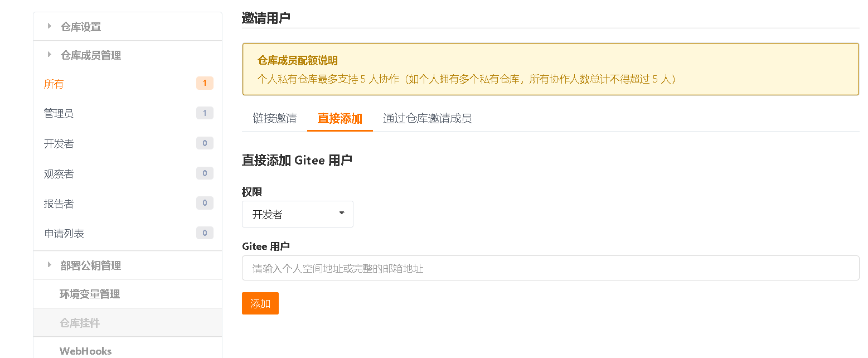The width and height of the screenshot is (868, 358).
Task: Collapse the 仓库成员管理 section arrow
Action: point(50,55)
